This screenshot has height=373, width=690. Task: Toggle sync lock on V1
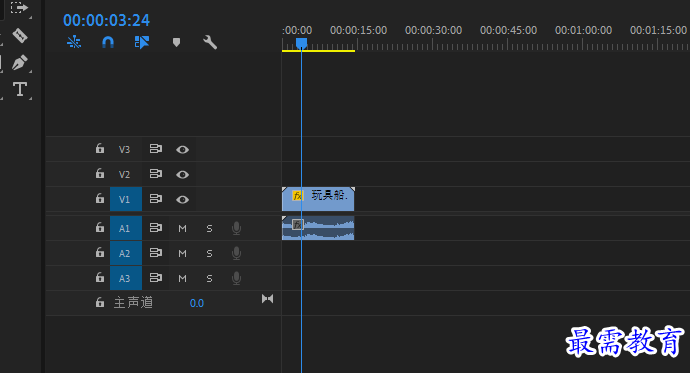pyautogui.click(x=156, y=199)
